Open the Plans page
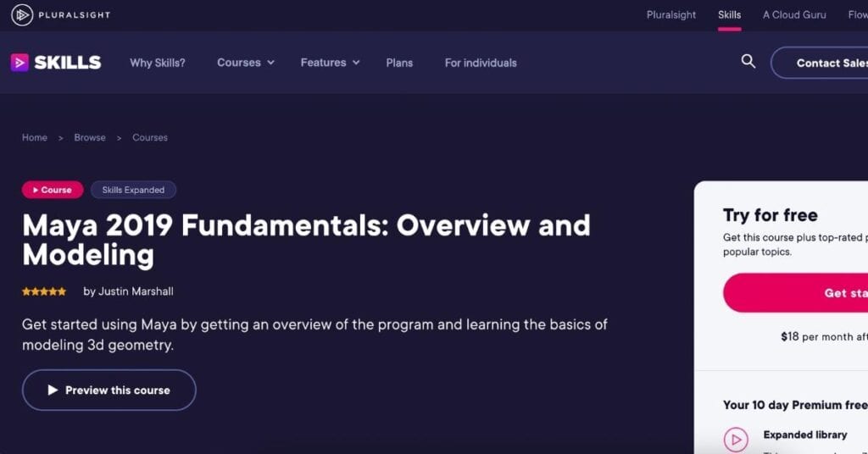 point(400,63)
